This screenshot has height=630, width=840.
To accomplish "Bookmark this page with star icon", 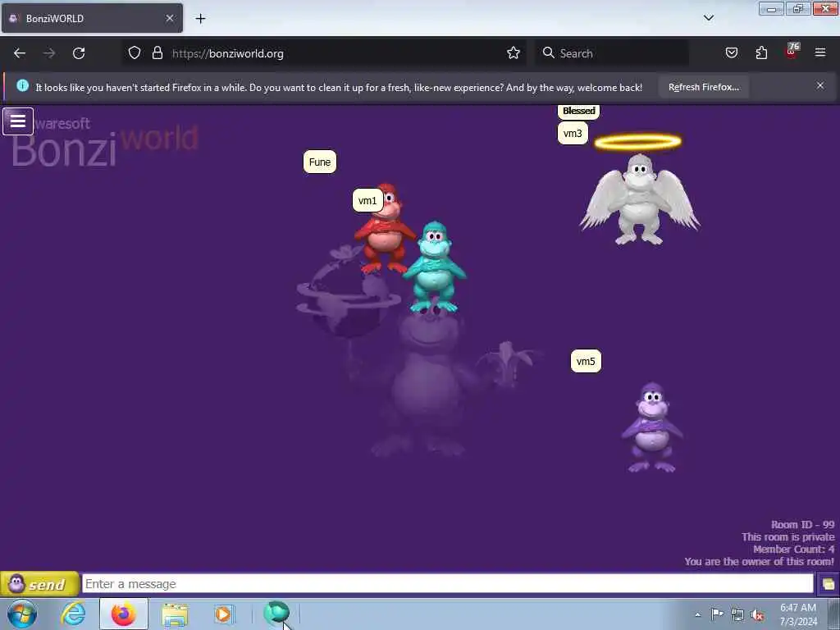I will tap(514, 53).
